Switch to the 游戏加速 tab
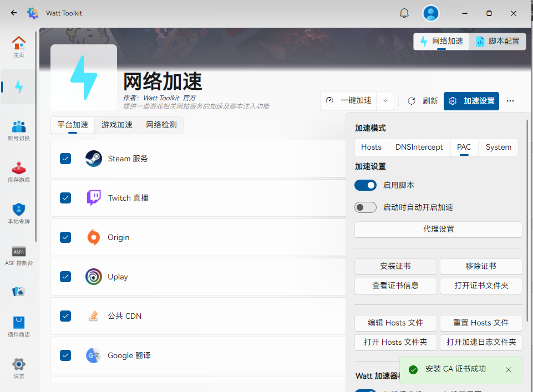This screenshot has width=533, height=392. pyautogui.click(x=117, y=125)
